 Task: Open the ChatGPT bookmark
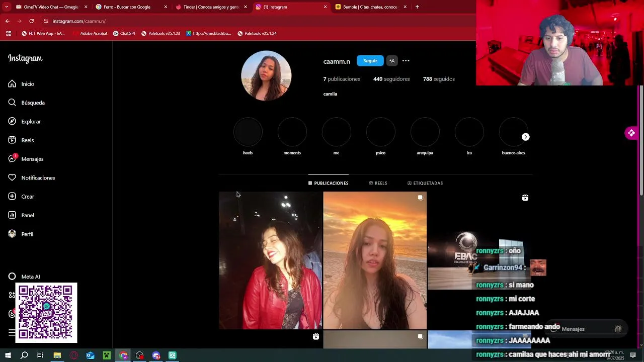[x=124, y=34]
